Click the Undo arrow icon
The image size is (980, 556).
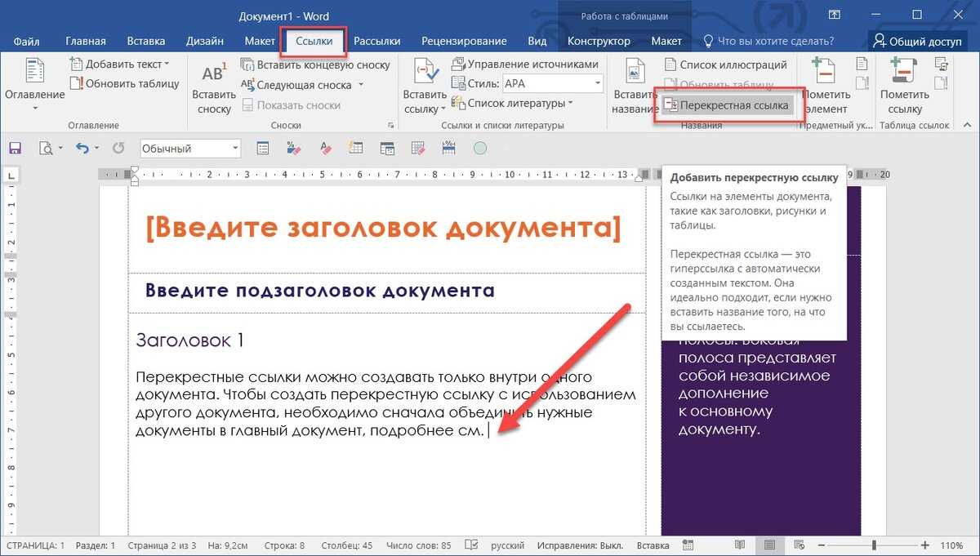81,149
